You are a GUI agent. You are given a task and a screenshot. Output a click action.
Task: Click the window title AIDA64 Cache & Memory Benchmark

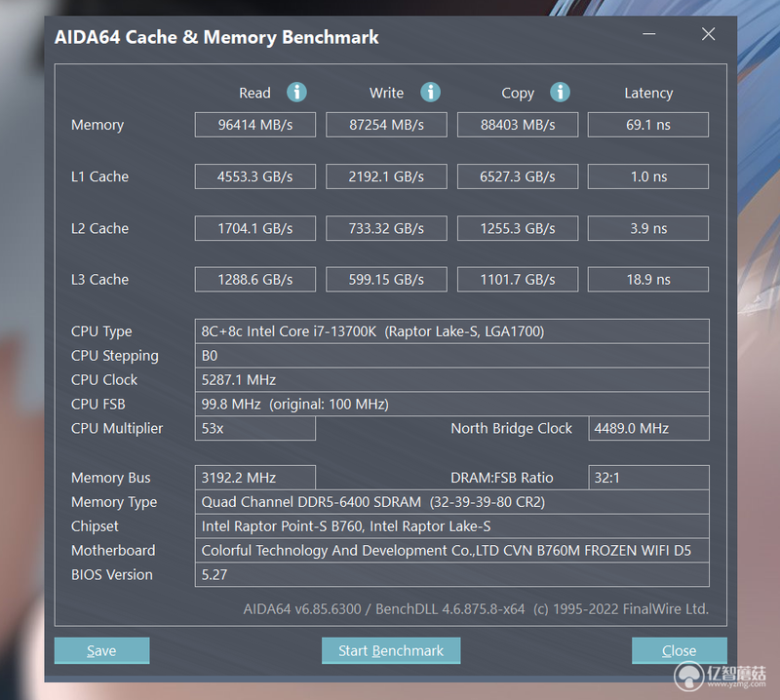(216, 37)
